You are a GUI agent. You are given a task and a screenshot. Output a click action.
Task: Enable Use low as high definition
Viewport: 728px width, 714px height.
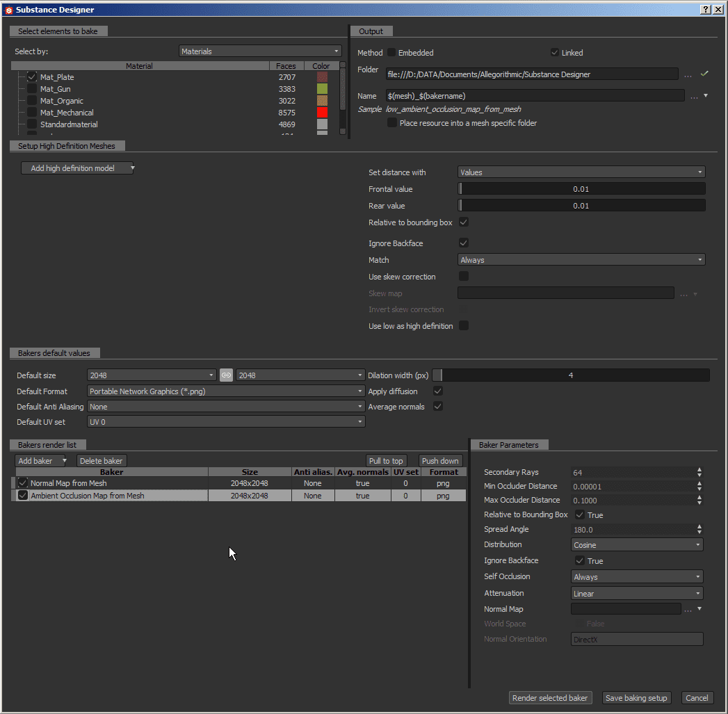pos(463,325)
